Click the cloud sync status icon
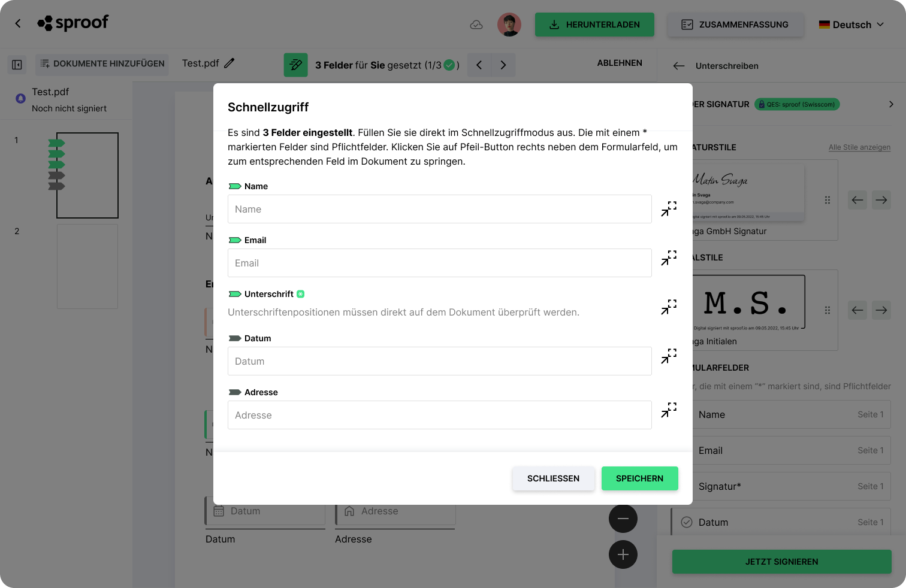The width and height of the screenshot is (906, 588). (476, 25)
